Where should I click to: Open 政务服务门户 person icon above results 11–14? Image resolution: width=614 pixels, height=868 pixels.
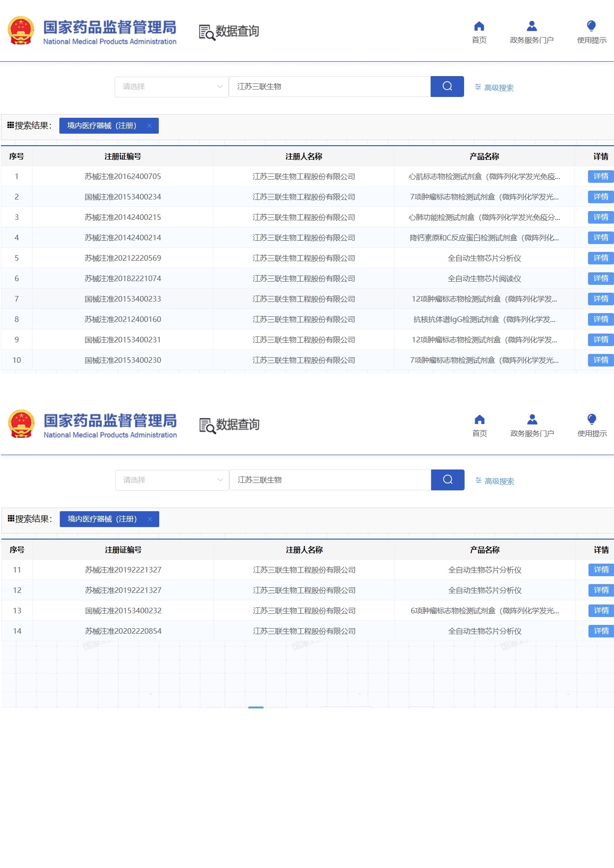pyautogui.click(x=532, y=419)
